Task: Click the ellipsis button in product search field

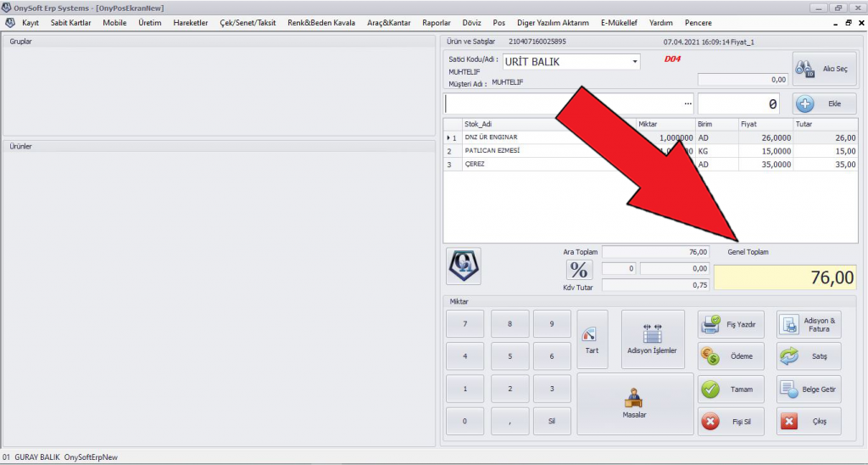Action: point(688,104)
